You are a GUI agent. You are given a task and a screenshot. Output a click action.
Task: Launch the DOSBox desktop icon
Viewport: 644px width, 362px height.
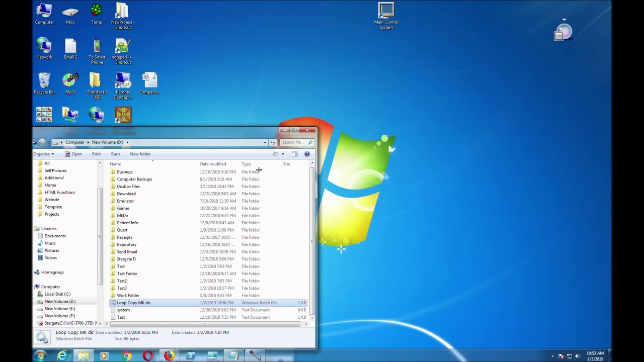click(x=123, y=116)
